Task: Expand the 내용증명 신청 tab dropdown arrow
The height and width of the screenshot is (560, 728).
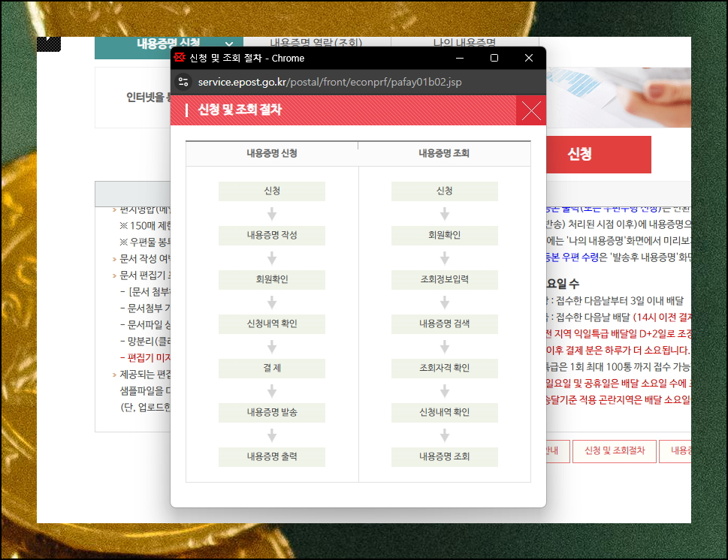Action: 229,44
